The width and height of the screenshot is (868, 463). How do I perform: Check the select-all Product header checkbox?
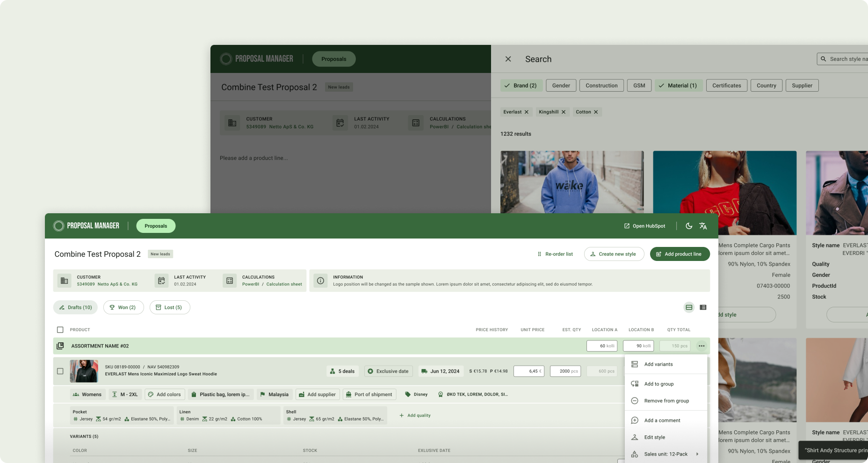pyautogui.click(x=60, y=330)
